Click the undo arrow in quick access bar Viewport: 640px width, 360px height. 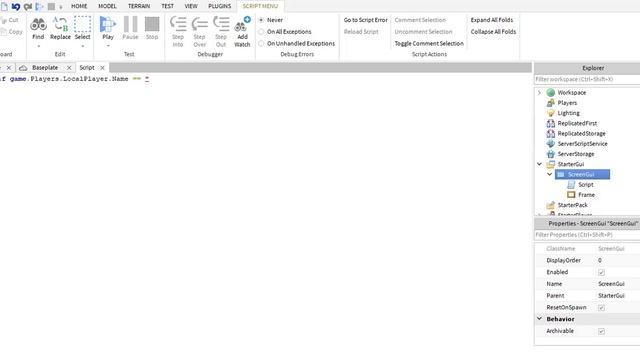[16, 6]
